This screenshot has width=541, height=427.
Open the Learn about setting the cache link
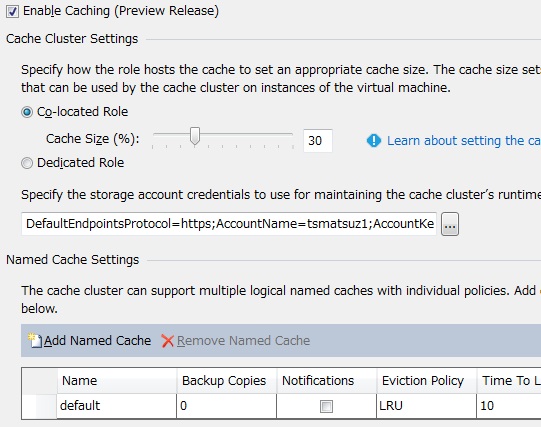464,141
